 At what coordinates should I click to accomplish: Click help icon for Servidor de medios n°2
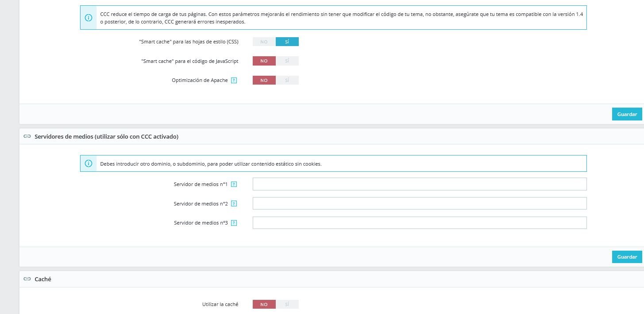234,204
